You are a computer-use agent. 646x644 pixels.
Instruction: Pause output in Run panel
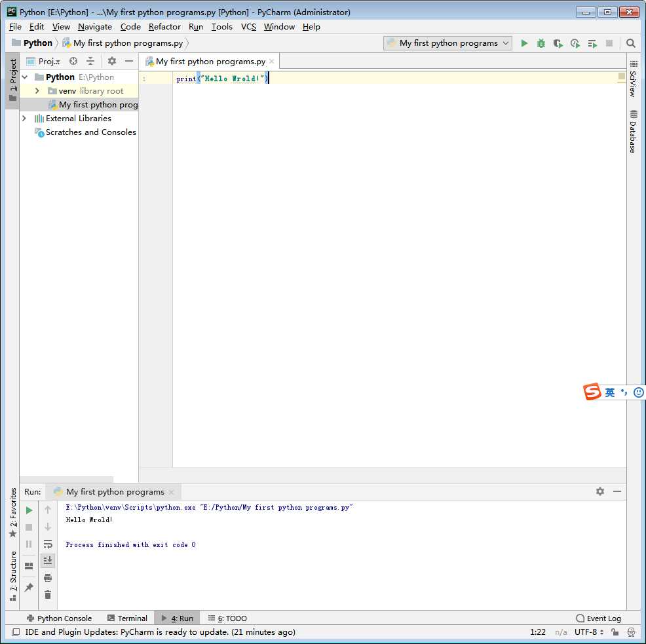coord(29,544)
